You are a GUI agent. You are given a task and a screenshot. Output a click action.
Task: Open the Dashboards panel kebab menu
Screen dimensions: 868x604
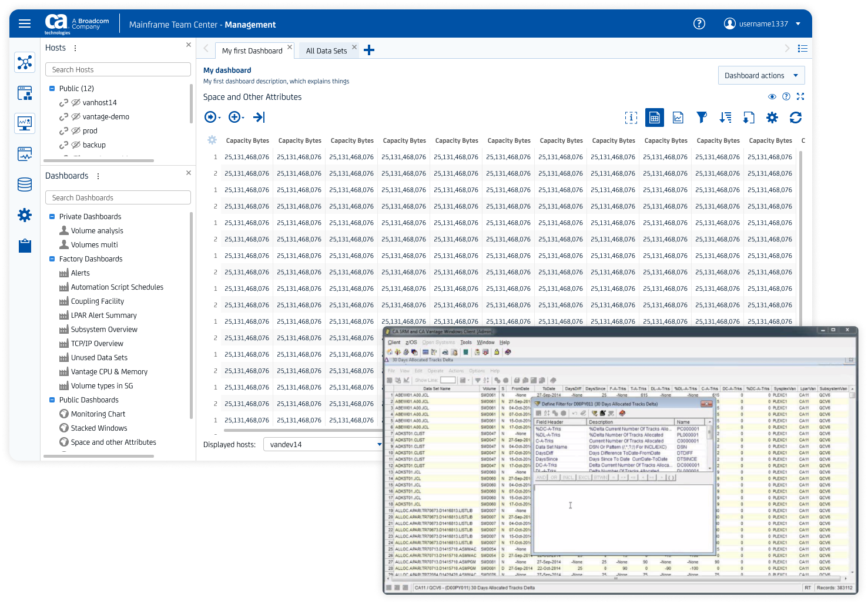pyautogui.click(x=98, y=176)
